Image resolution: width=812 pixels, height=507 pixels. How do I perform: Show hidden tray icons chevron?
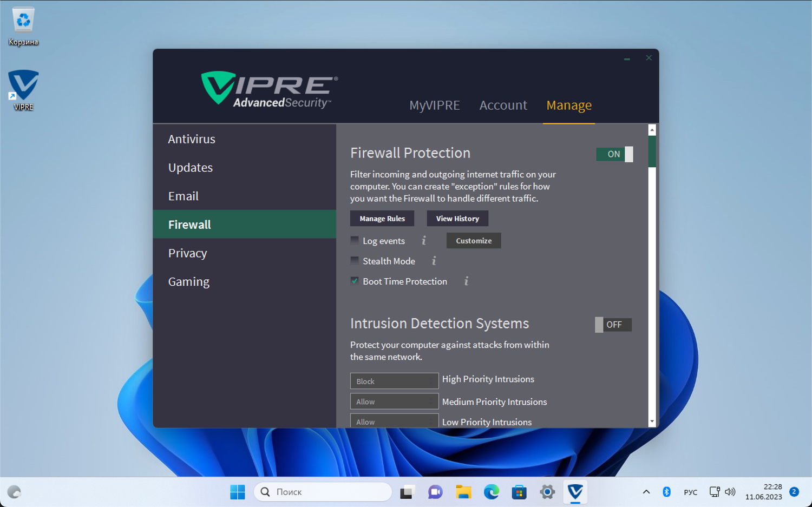tap(646, 492)
